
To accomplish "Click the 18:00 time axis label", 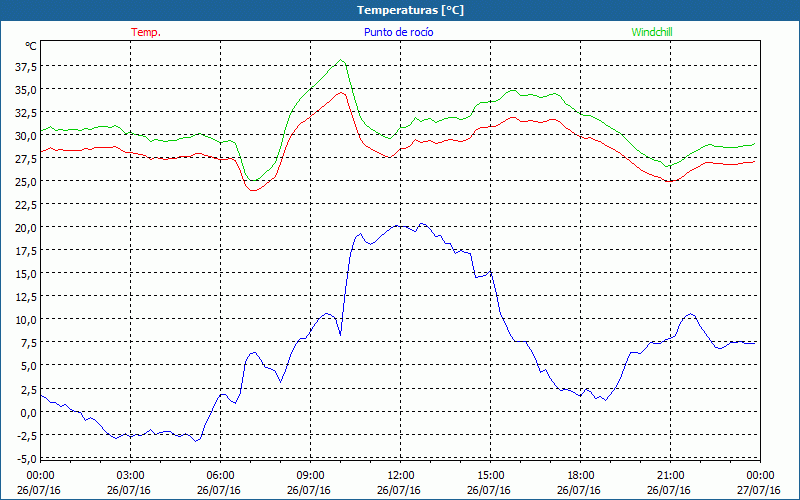I will coord(580,476).
